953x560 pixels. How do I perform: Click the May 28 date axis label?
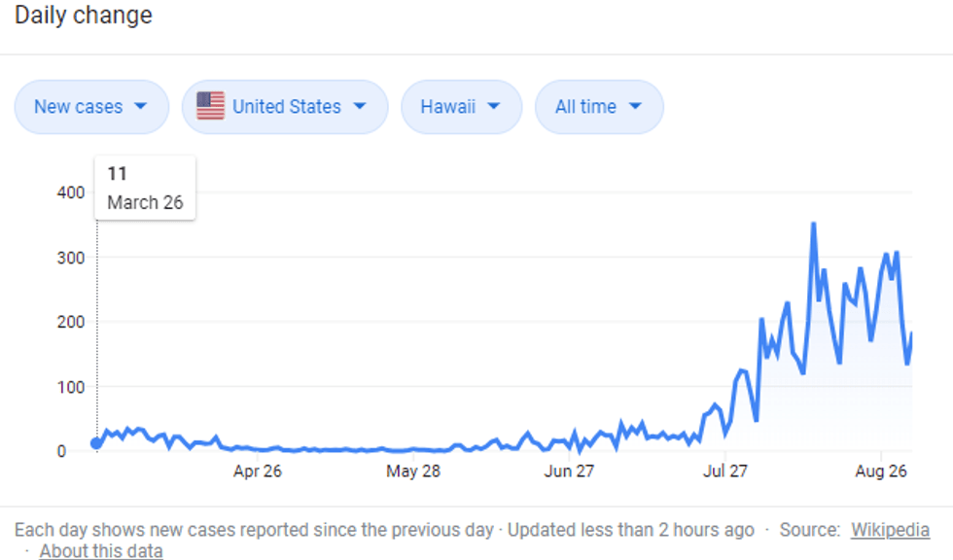tap(414, 472)
